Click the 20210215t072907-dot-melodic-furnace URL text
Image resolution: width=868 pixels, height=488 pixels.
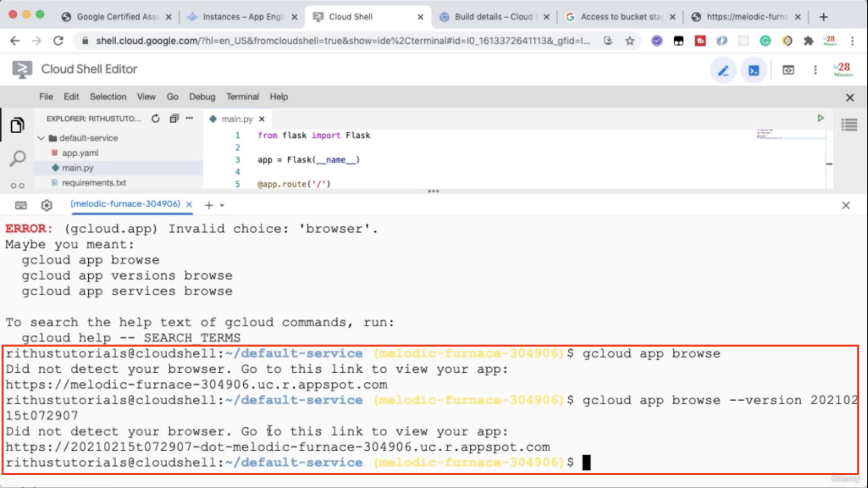[x=278, y=447]
